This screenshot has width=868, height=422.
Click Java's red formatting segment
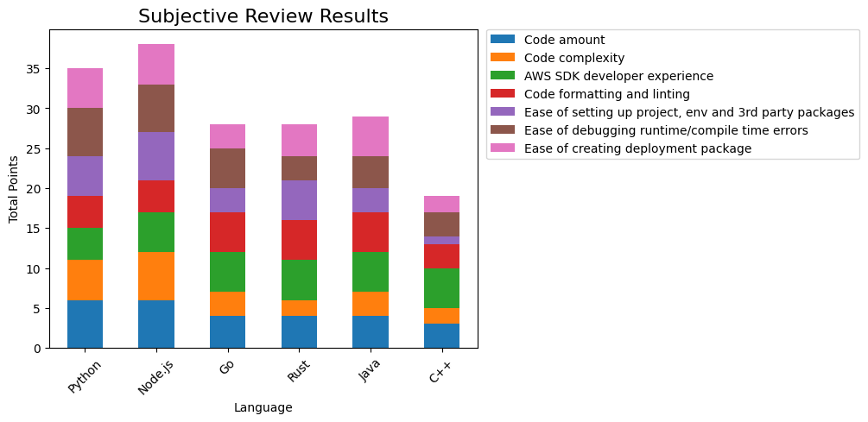[371, 232]
